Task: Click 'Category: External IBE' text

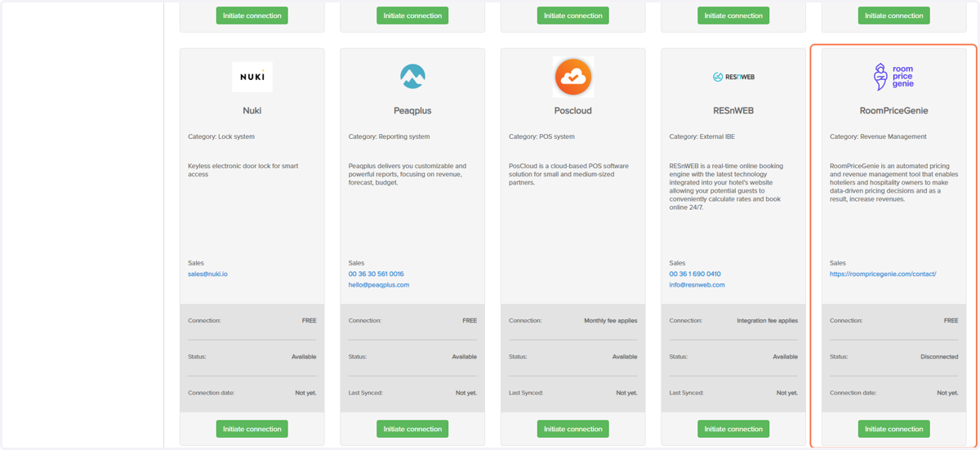Action: point(704,136)
